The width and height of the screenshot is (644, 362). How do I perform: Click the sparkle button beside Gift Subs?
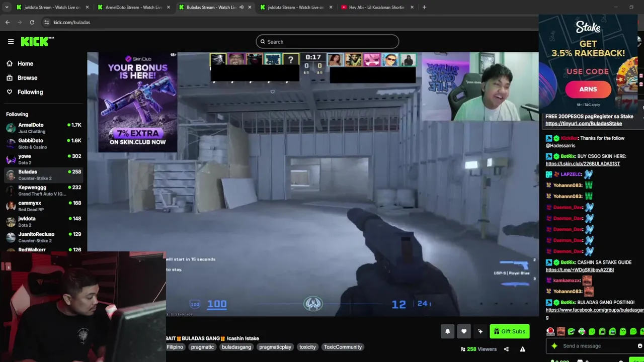(480, 331)
